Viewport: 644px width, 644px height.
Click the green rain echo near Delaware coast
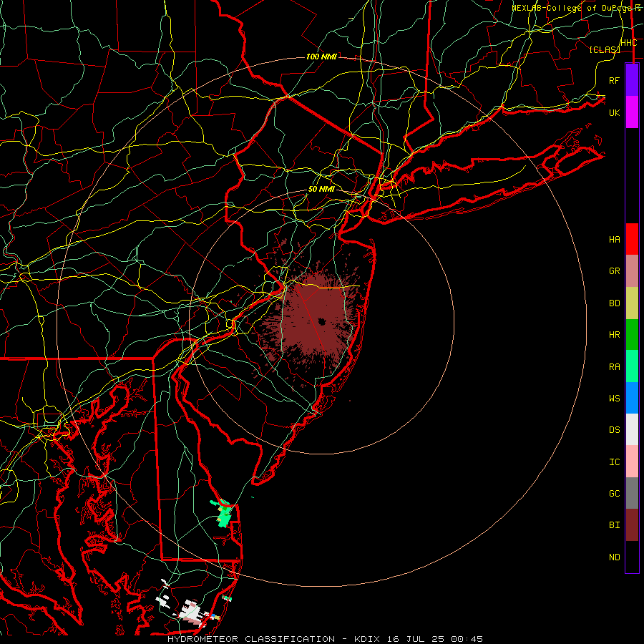point(225,513)
